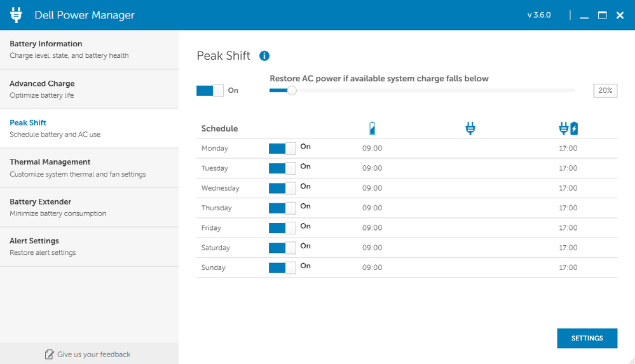Open the Thermal Management section
Image resolution: width=635 pixels, height=364 pixels.
(89, 168)
